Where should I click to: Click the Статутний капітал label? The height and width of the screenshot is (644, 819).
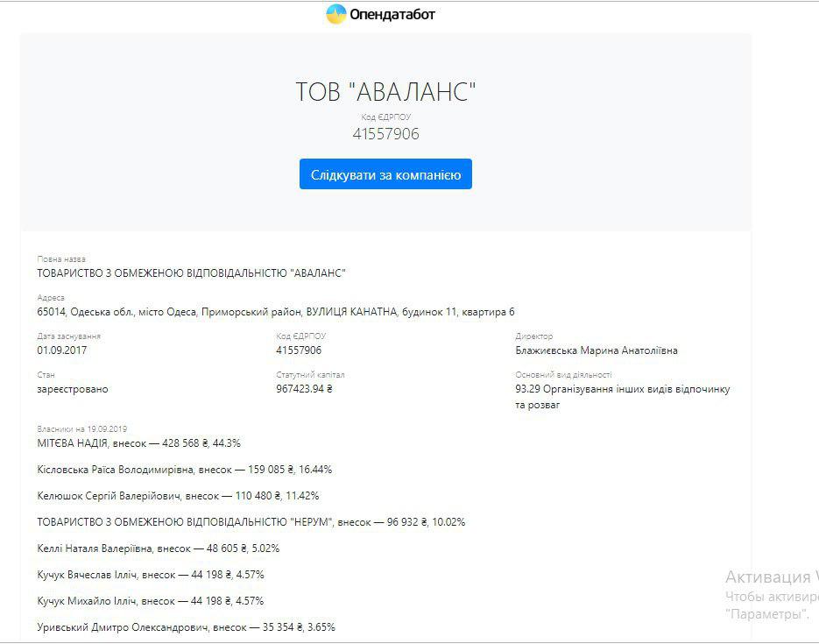[x=310, y=375]
